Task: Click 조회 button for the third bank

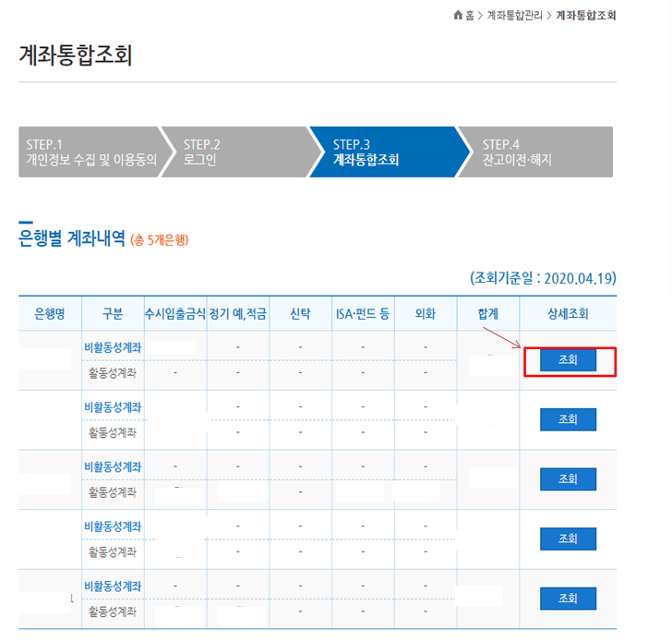Action: 568,478
